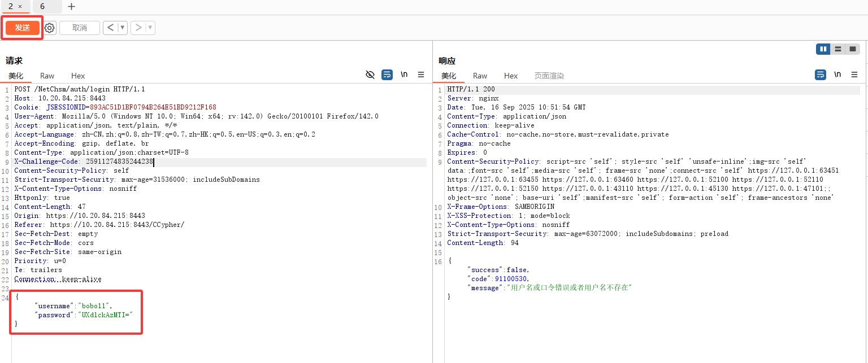Select the response 美化 tab

click(x=449, y=76)
